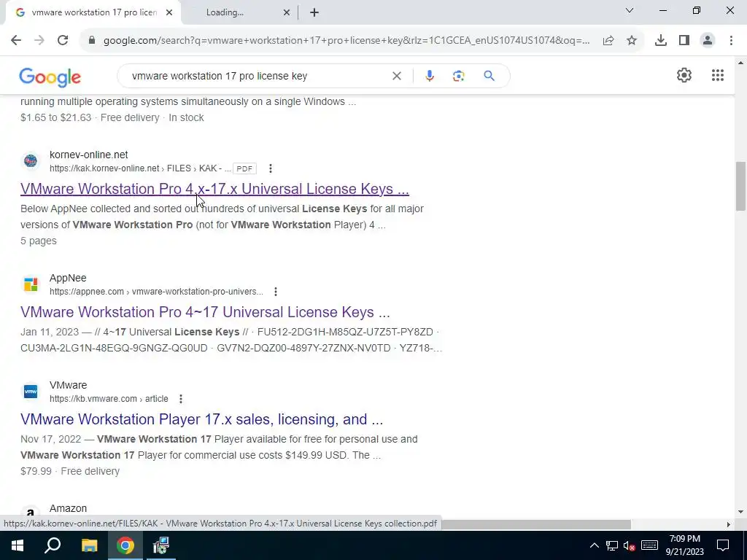
Task: Switch to the 'vmware workstation 17 pro' tab
Action: pos(93,13)
